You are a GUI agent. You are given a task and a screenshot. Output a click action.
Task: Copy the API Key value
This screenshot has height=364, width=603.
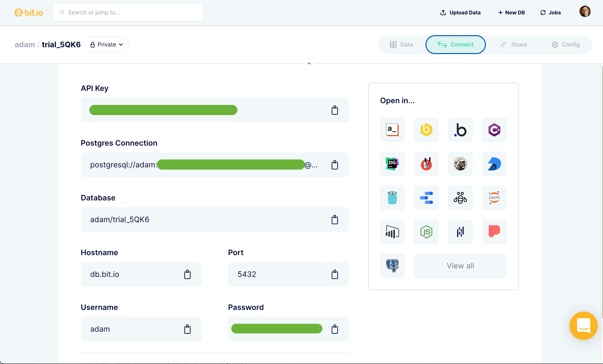(x=335, y=110)
